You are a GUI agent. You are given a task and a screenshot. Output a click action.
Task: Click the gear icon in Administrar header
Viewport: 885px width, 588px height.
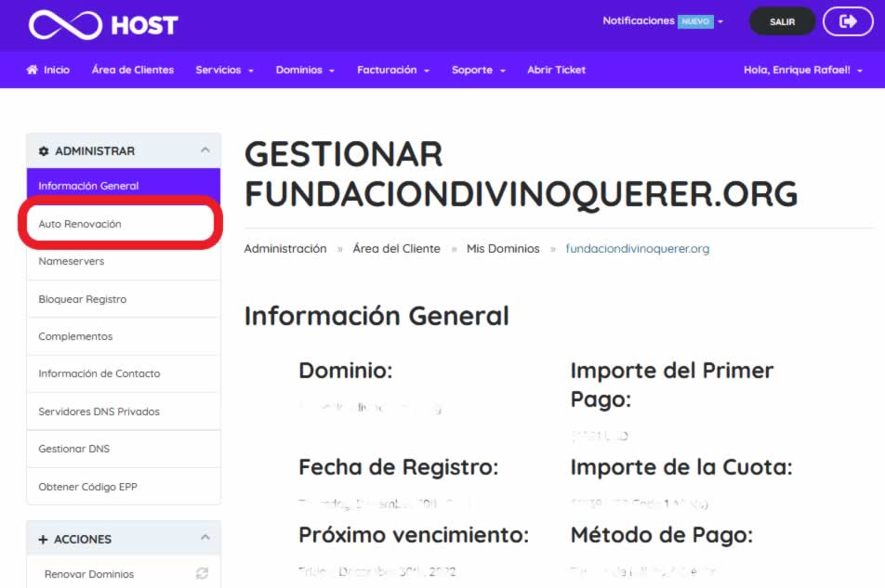pos(44,151)
